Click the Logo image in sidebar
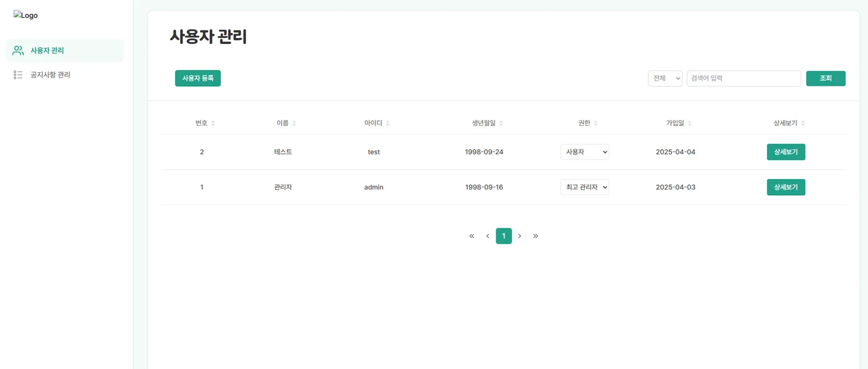Viewport: 868px width, 369px height. coord(25,15)
